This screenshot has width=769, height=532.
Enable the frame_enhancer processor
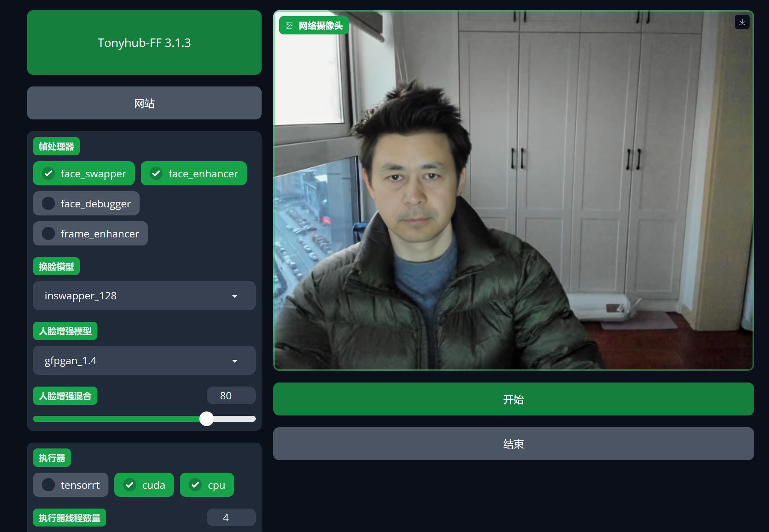pos(90,233)
